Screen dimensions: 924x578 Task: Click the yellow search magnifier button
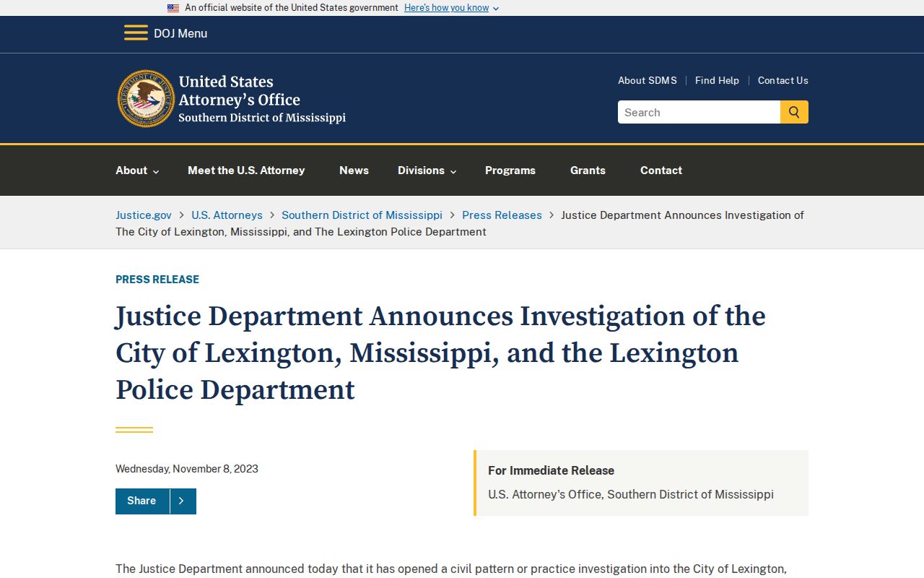[x=794, y=112]
